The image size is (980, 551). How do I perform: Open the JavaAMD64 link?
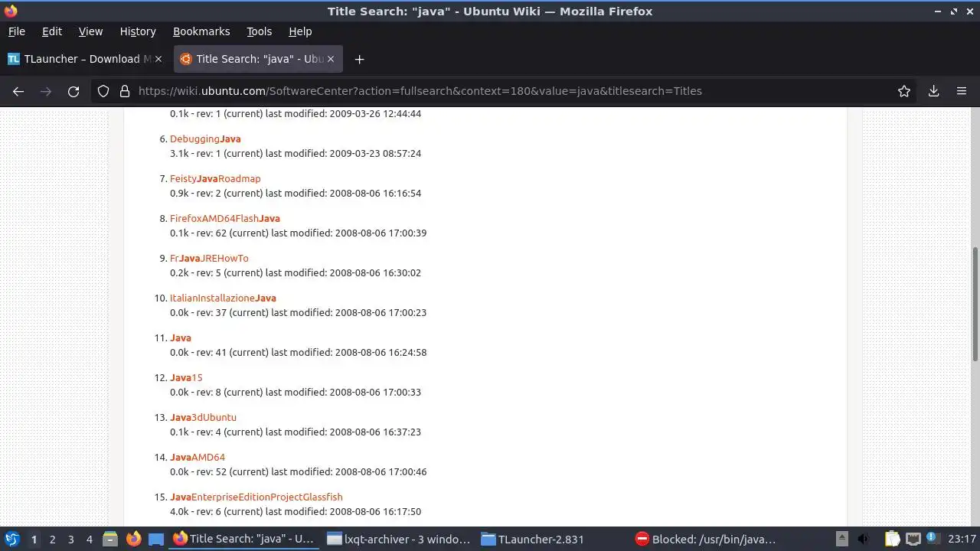point(198,457)
